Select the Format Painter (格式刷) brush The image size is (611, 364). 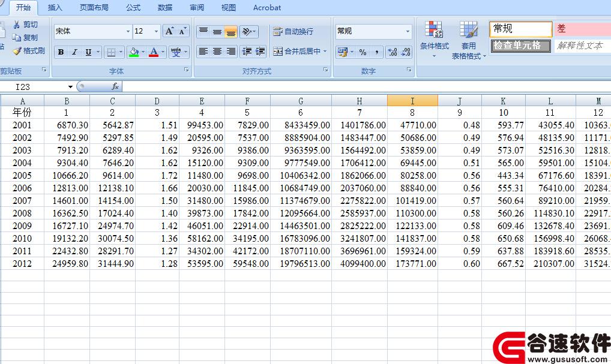click(x=16, y=50)
